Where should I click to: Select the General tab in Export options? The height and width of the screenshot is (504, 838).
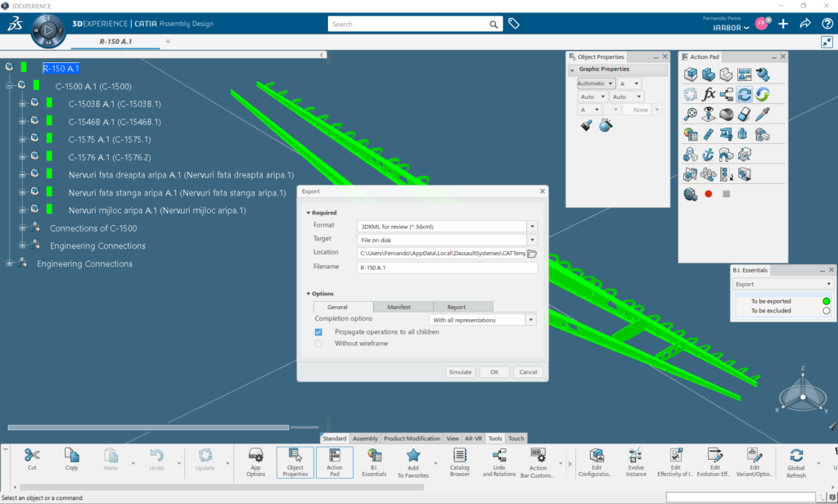[337, 307]
